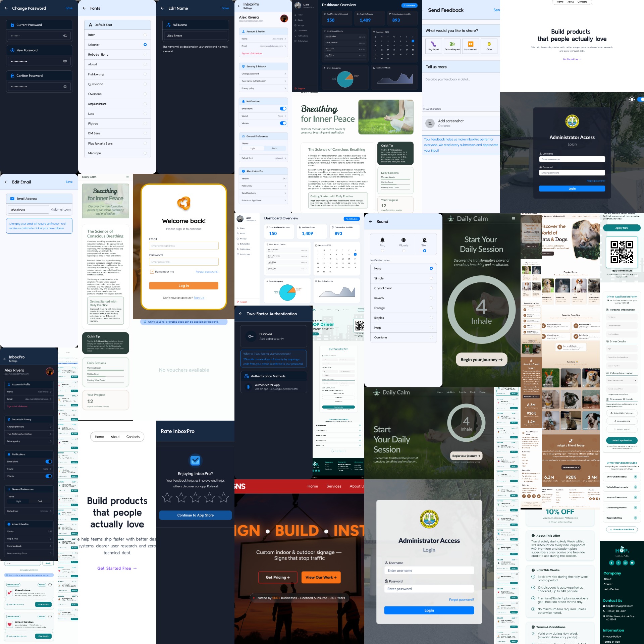Choose the Silent crossed-bell icon in Sound
Viewport: 644px width, 644px height.
pyautogui.click(x=425, y=240)
